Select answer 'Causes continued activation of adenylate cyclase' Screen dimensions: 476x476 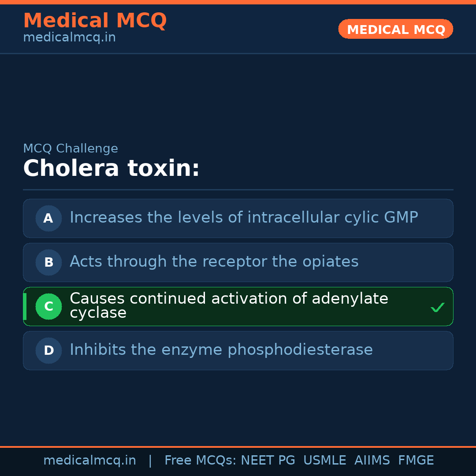coord(229,305)
